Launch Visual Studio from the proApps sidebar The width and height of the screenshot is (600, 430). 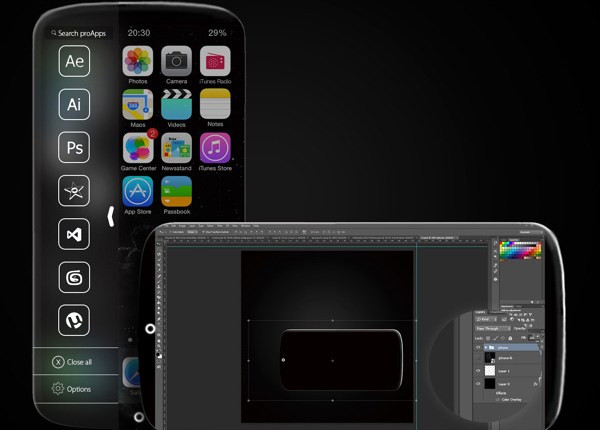point(74,234)
